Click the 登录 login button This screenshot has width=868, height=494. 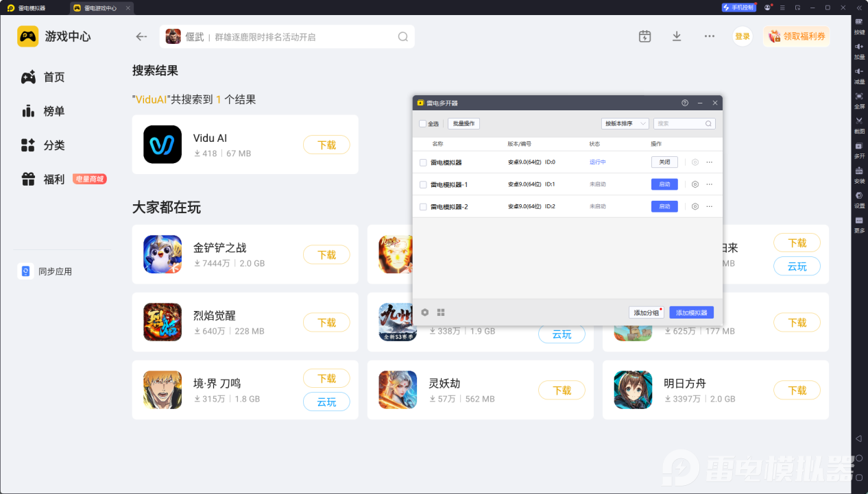tap(743, 36)
